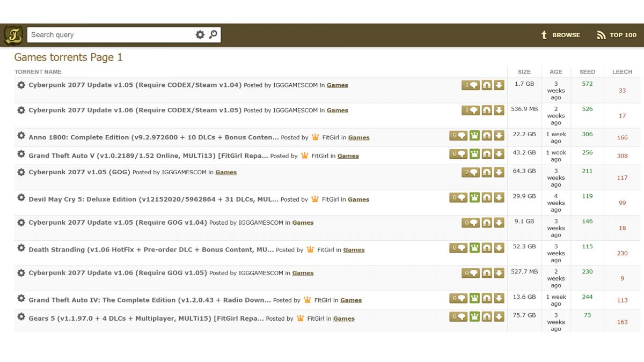
Task: Click the LEECH column header
Action: tap(622, 72)
